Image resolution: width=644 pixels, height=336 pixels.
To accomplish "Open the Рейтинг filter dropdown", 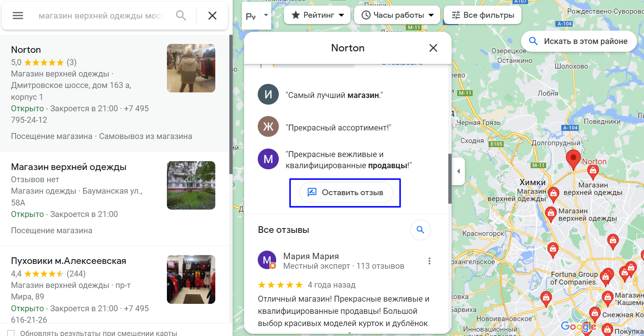I will click(x=317, y=15).
